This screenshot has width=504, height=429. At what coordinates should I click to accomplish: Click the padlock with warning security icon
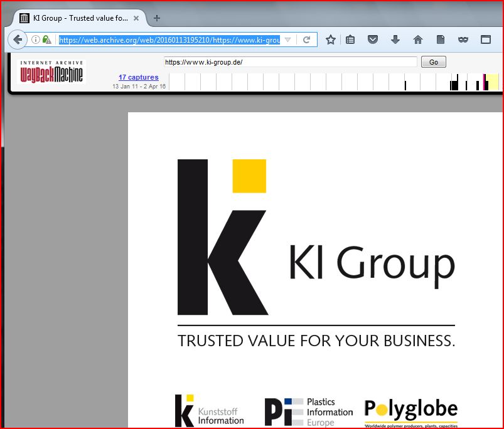point(46,40)
